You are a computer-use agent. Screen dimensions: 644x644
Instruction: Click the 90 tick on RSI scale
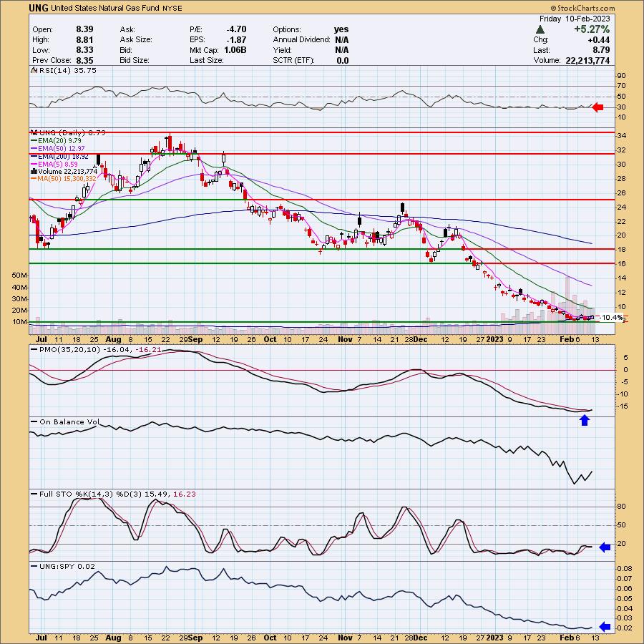621,76
